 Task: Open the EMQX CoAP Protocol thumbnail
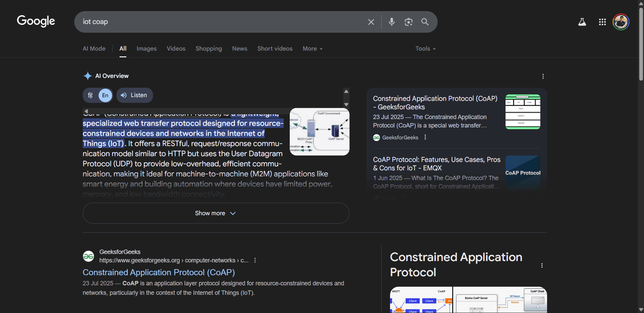(x=523, y=173)
